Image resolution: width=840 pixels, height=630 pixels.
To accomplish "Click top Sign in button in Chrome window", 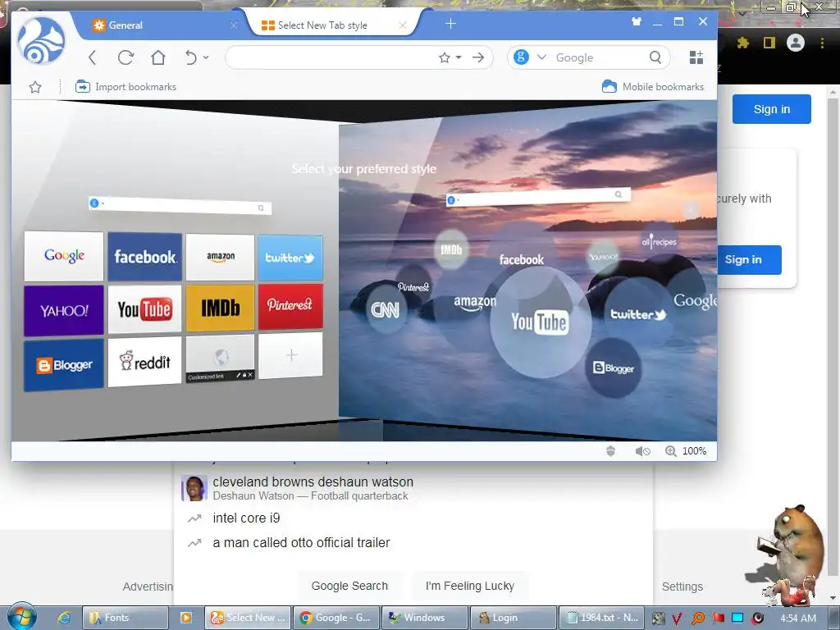I will tap(771, 109).
